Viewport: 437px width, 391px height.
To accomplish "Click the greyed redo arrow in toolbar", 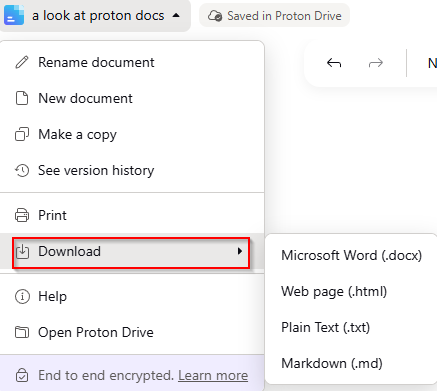I will tap(376, 63).
